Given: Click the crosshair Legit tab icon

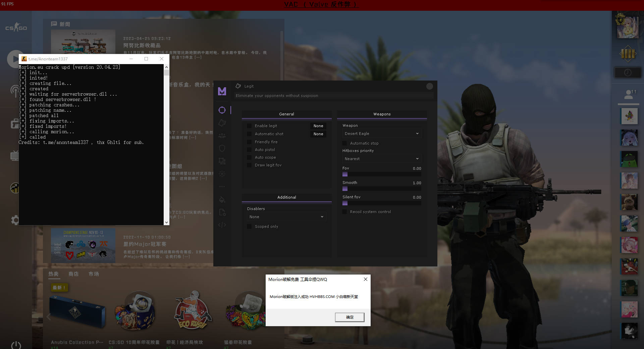Looking at the screenshot, I should [222, 110].
